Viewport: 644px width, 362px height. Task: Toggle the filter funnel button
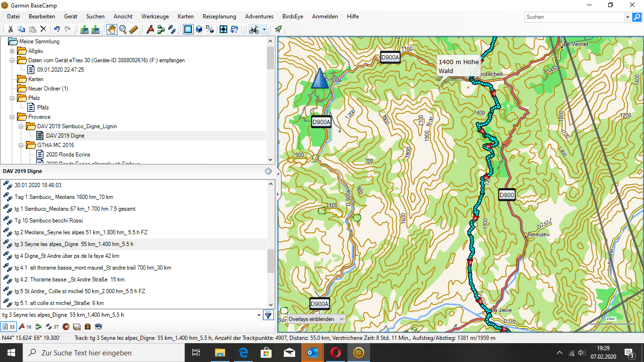click(268, 315)
